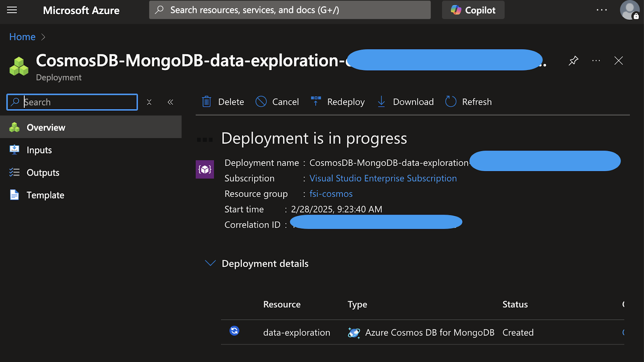Collapse Deployment details section
644x362 pixels.
pos(210,263)
